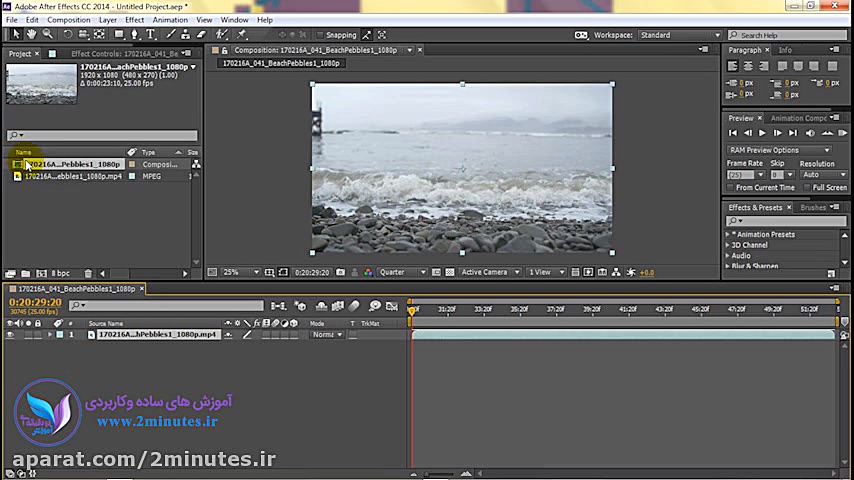This screenshot has height=480, width=854.
Task: Open RAM Preview Options dropdown
Action: coord(779,150)
